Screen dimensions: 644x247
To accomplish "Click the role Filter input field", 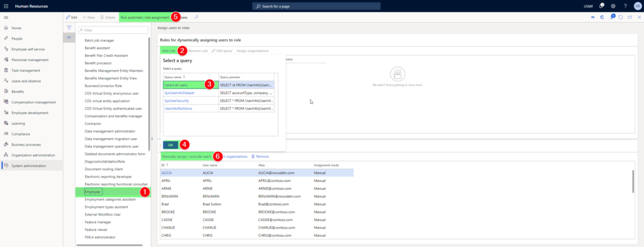I will tap(113, 30).
